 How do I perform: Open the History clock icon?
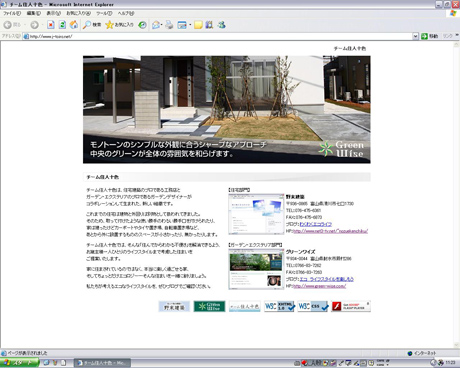point(142,25)
